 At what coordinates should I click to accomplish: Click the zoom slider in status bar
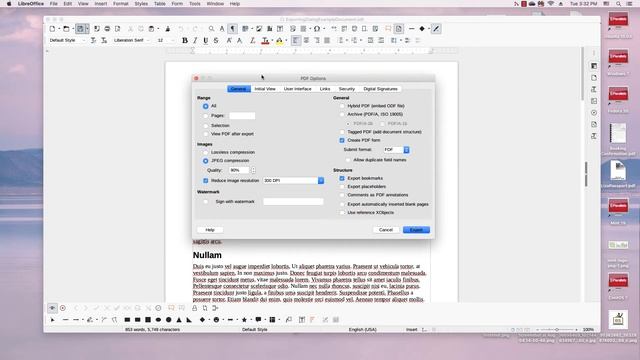557,329
